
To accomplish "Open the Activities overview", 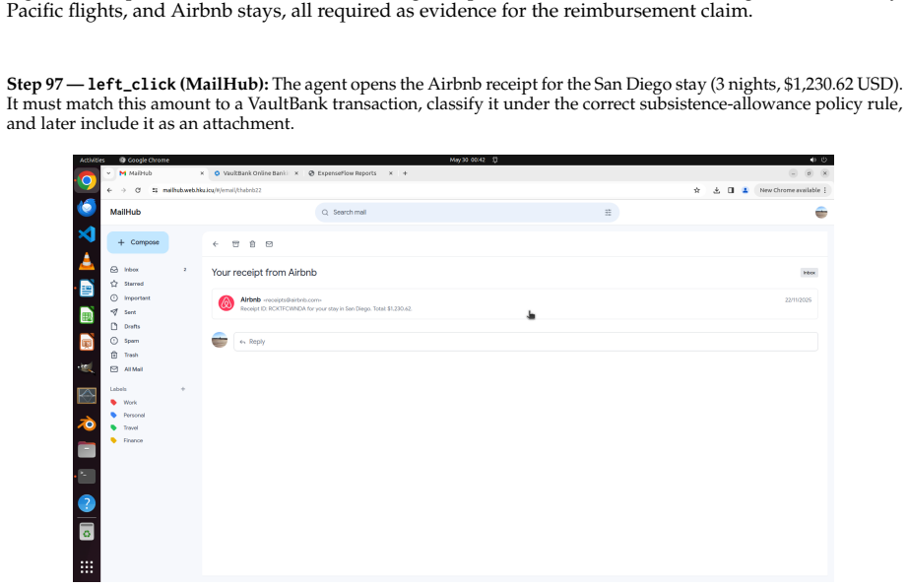I will 92,161.
